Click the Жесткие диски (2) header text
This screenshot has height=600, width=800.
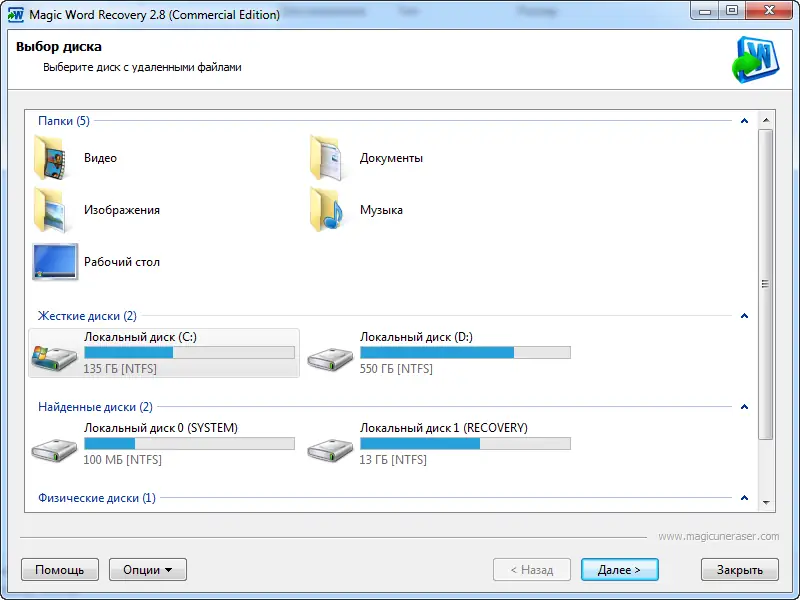(x=87, y=316)
